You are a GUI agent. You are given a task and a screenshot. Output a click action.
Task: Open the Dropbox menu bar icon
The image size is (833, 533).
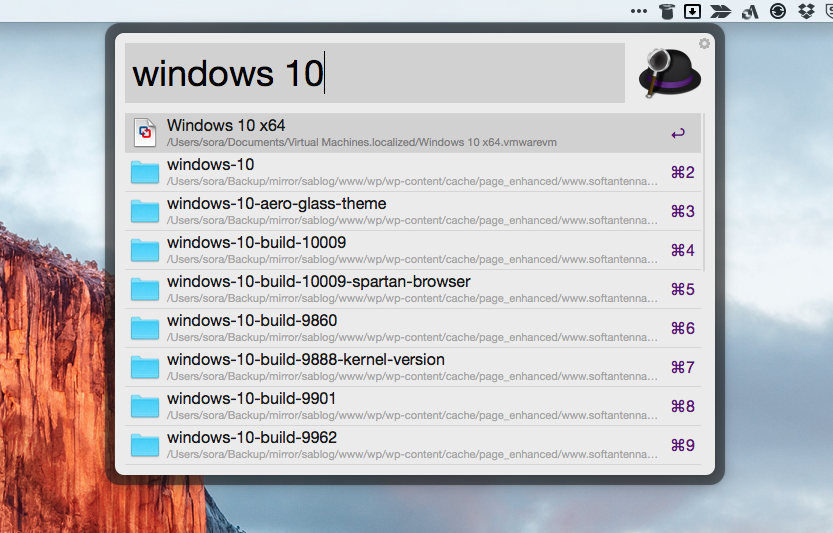(x=806, y=11)
